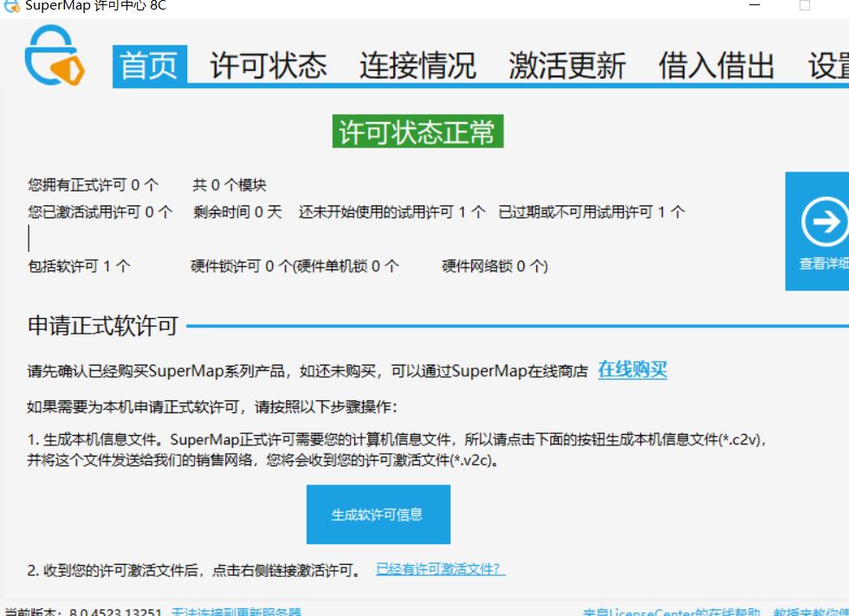This screenshot has width=849, height=616.
Task: Select the 激活更新 tab
Action: click(x=567, y=66)
